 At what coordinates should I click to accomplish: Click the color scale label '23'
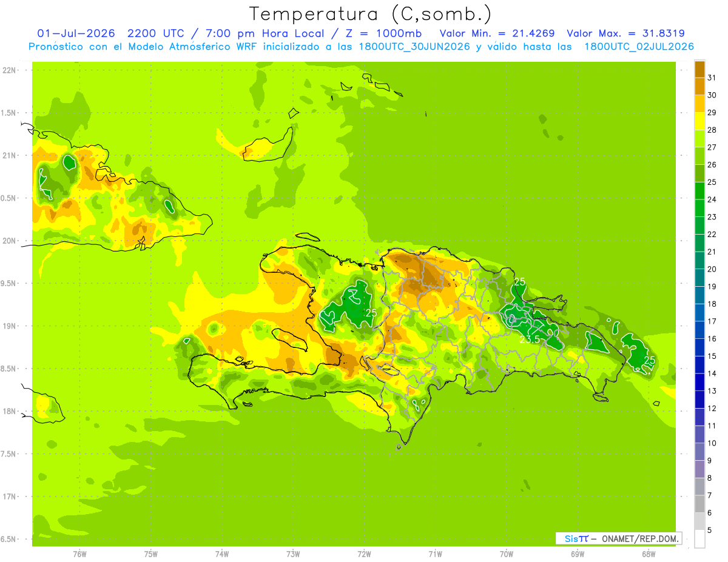[712, 217]
